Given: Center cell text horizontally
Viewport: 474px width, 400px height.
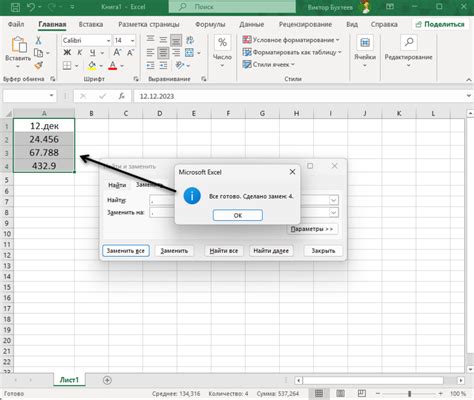Looking at the screenshot, I should 163,53.
